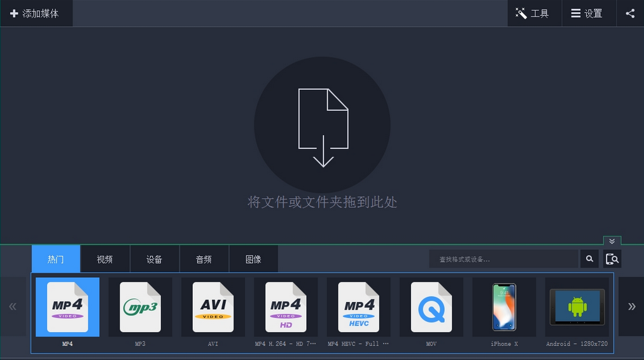Switch to the 图像 tab
This screenshot has width=644, height=360.
tap(253, 259)
